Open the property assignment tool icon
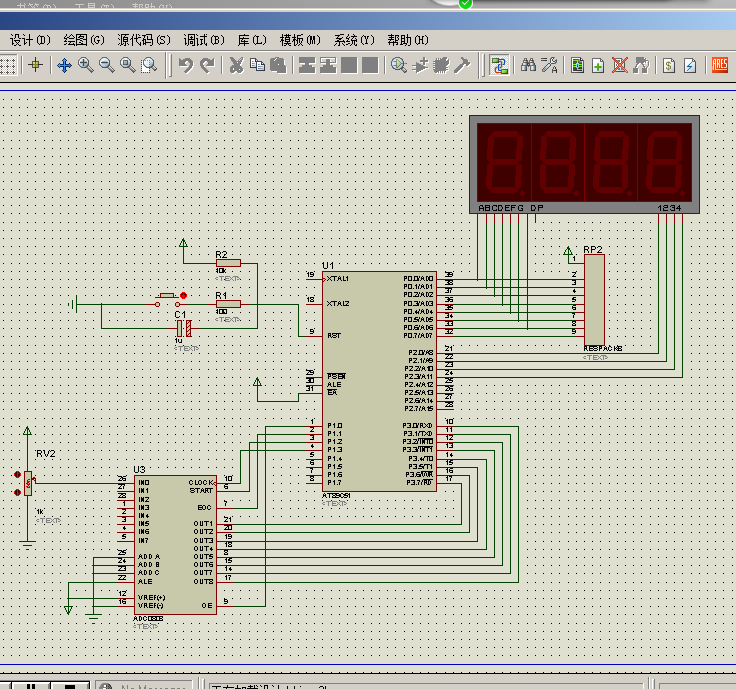The height and width of the screenshot is (689, 736). pyautogui.click(x=549, y=65)
